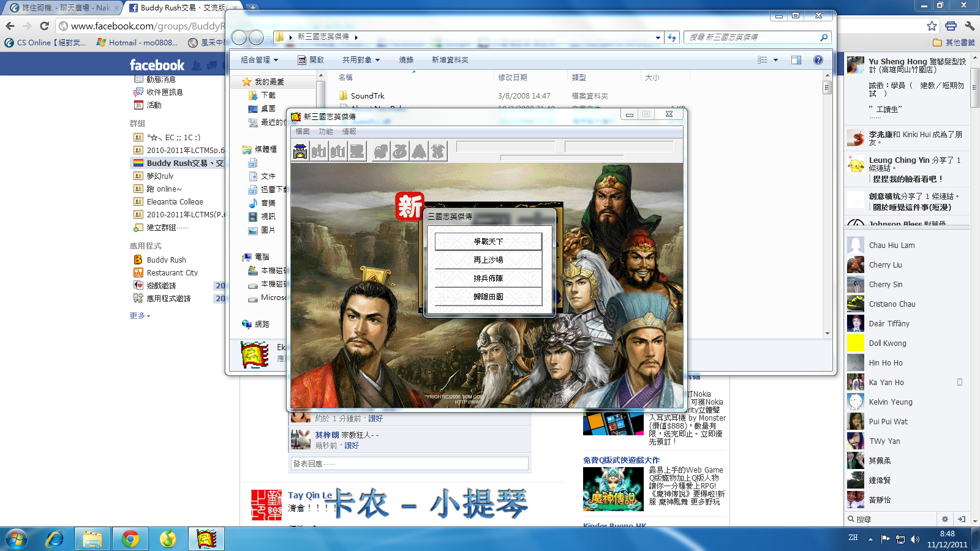Screen dimensions: 980x551
Task: Open the CS Online bookmark
Action: [x=45, y=43]
